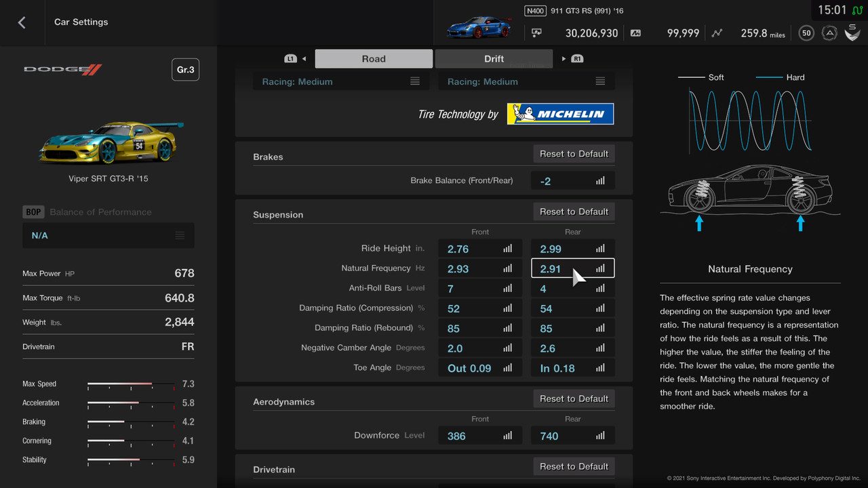
Task: Click bars icon in Front Rebound Damping field
Action: (x=508, y=328)
